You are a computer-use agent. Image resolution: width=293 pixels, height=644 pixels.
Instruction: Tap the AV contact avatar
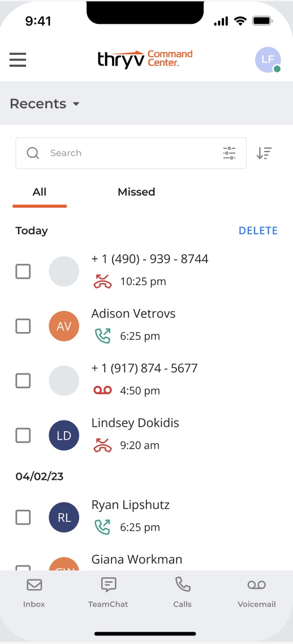64,326
